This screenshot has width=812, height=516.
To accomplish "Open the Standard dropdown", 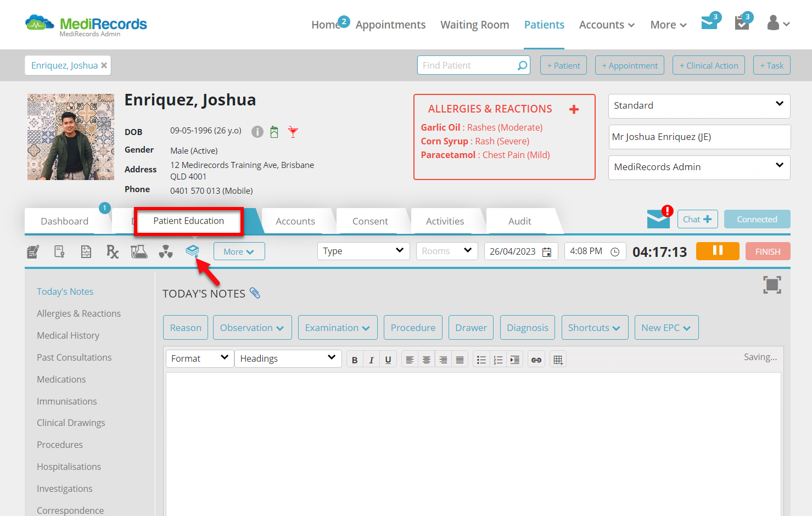I will pos(699,106).
